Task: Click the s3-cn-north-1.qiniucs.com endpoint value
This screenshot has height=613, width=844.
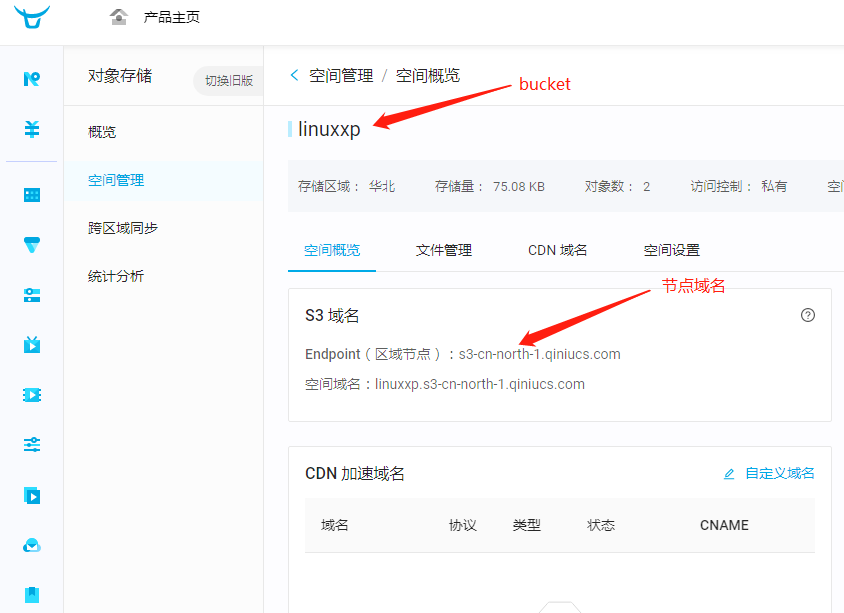Action: tap(539, 354)
